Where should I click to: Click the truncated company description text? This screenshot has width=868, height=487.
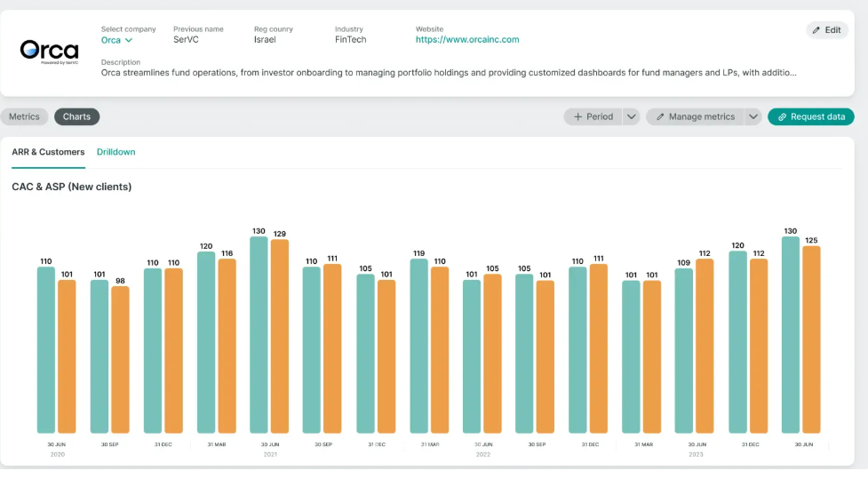(x=449, y=73)
